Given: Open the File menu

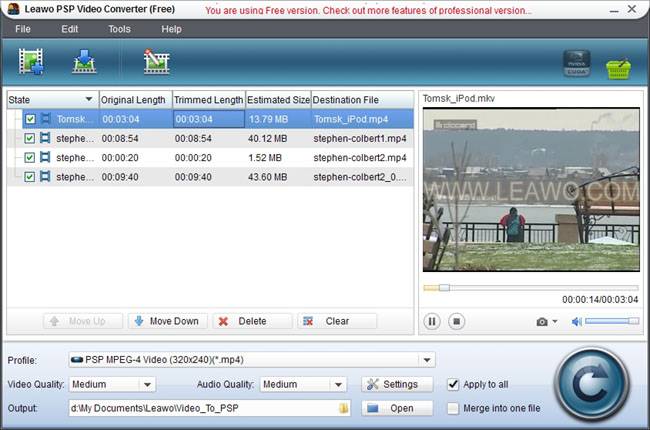Looking at the screenshot, I should 23,29.
